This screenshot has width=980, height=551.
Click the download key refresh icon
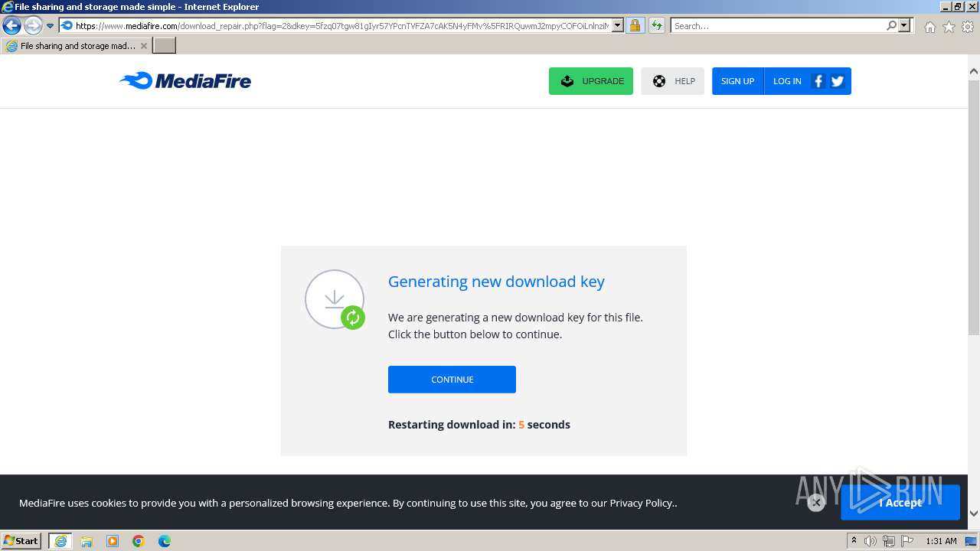click(x=353, y=318)
